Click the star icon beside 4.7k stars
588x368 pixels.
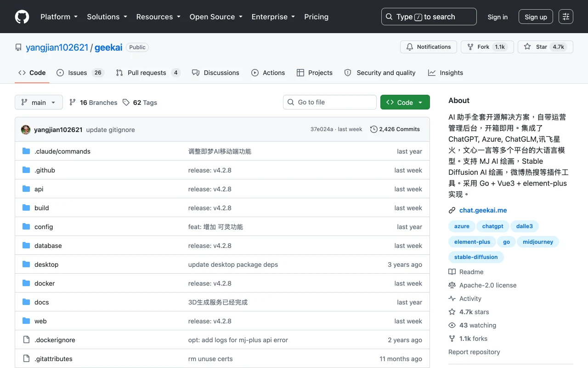(x=452, y=312)
